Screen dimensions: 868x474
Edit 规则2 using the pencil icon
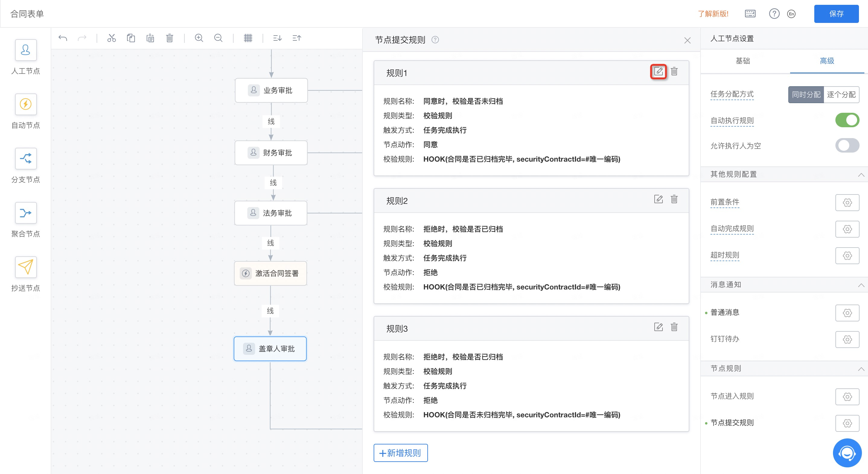[x=658, y=199]
